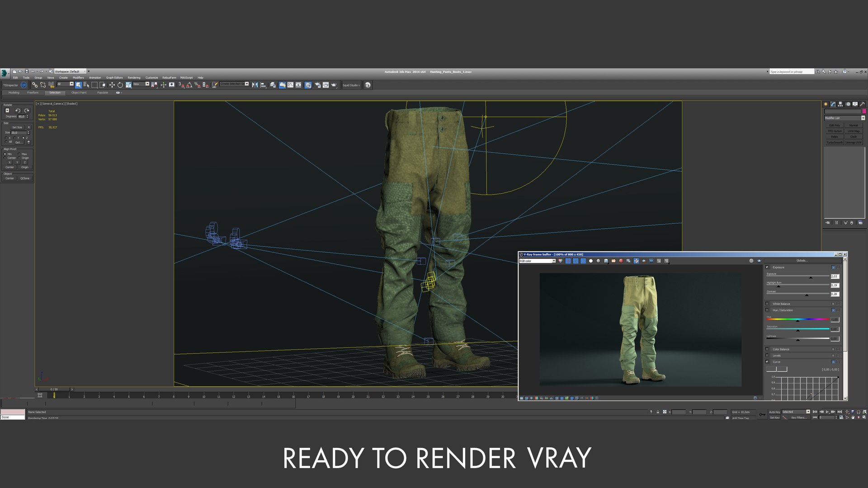868x488 pixels.
Task: Choose the Select and Move tool
Action: pos(112,85)
